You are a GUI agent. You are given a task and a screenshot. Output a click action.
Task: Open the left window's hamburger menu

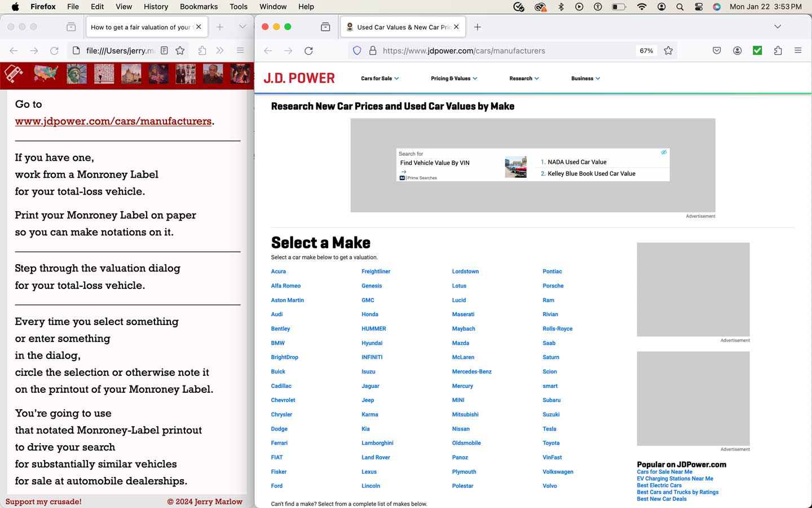pyautogui.click(x=240, y=51)
